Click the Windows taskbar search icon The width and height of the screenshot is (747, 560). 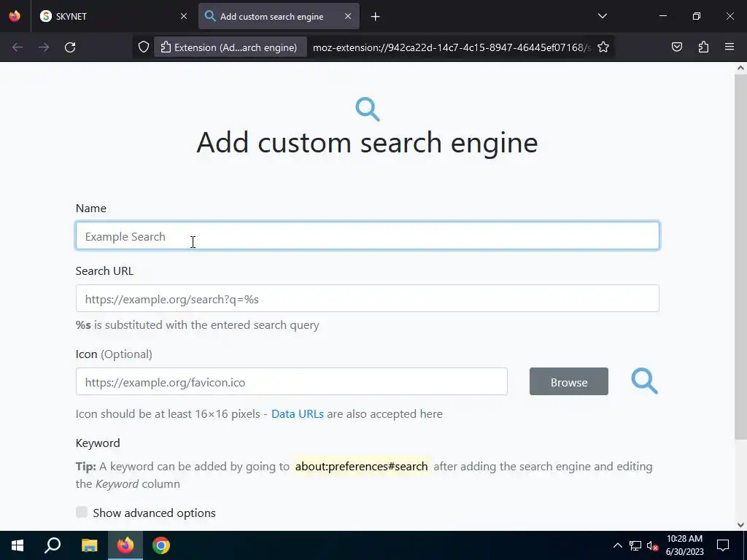(x=53, y=545)
